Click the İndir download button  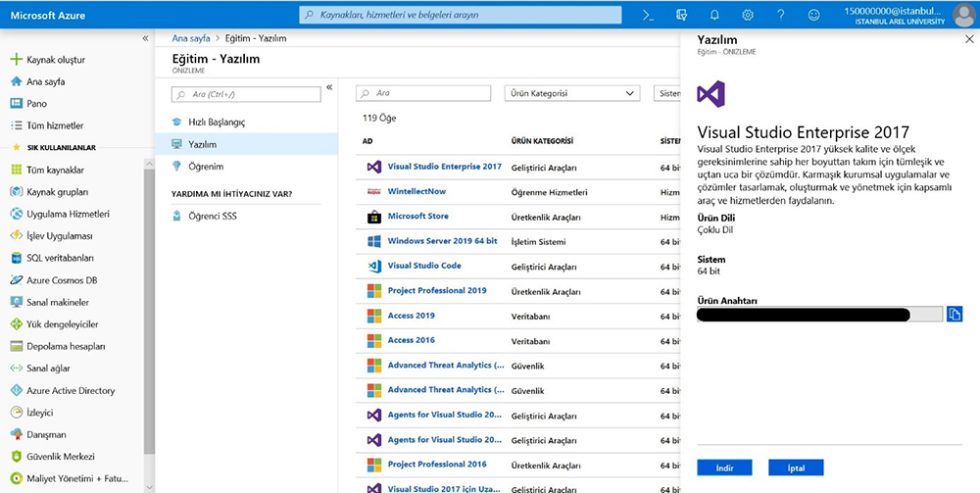(x=724, y=468)
